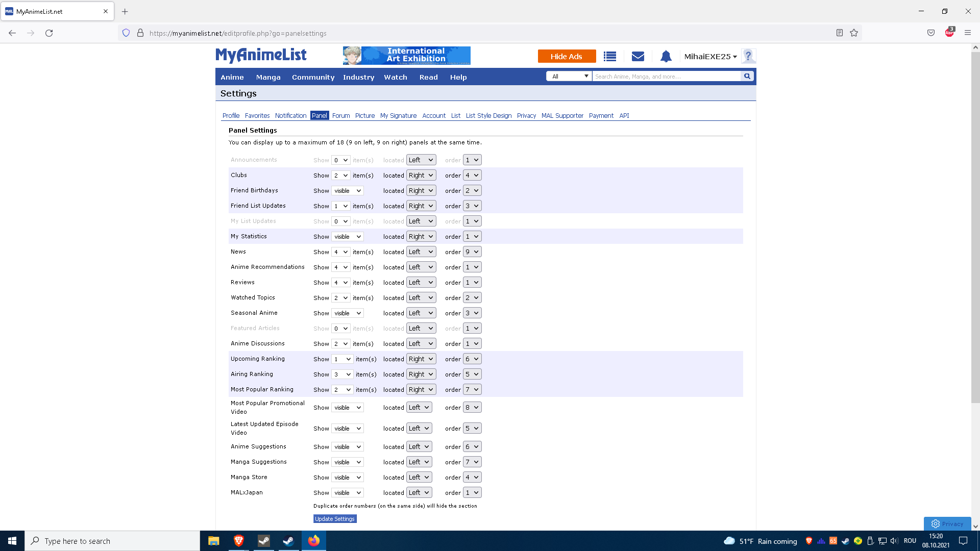Image resolution: width=980 pixels, height=551 pixels.
Task: Reload the page in Firefox
Action: tap(49, 33)
